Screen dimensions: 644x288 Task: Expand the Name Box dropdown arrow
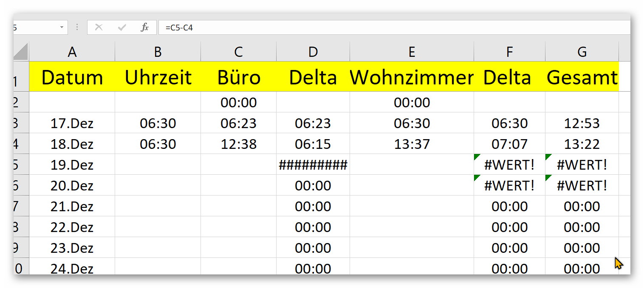click(x=62, y=28)
